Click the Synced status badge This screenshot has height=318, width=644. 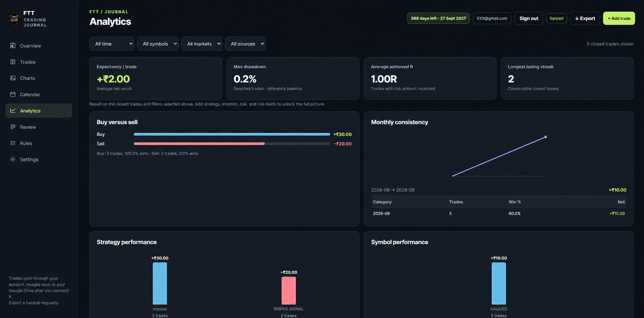point(556,18)
